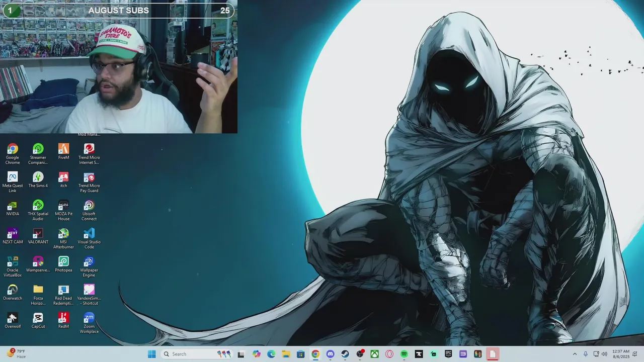Select the Wampserver desktop icon
This screenshot has width=644, height=362.
pyautogui.click(x=38, y=264)
